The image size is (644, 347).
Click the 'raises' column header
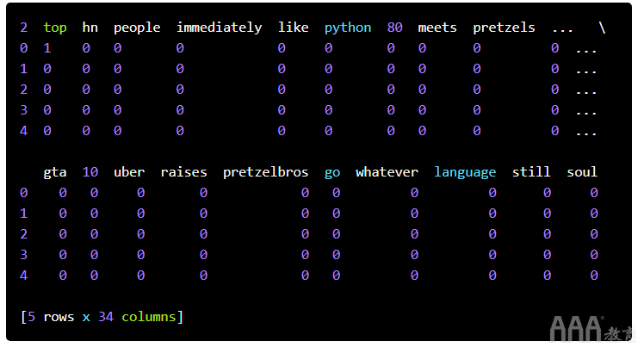click(183, 172)
